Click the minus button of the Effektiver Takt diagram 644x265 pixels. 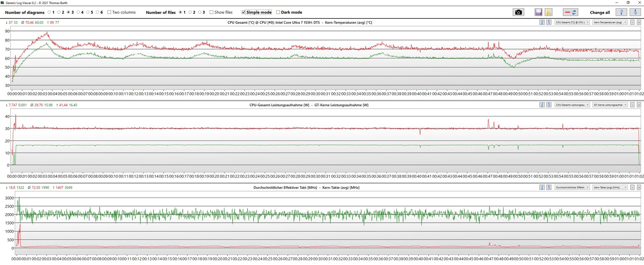(632, 188)
